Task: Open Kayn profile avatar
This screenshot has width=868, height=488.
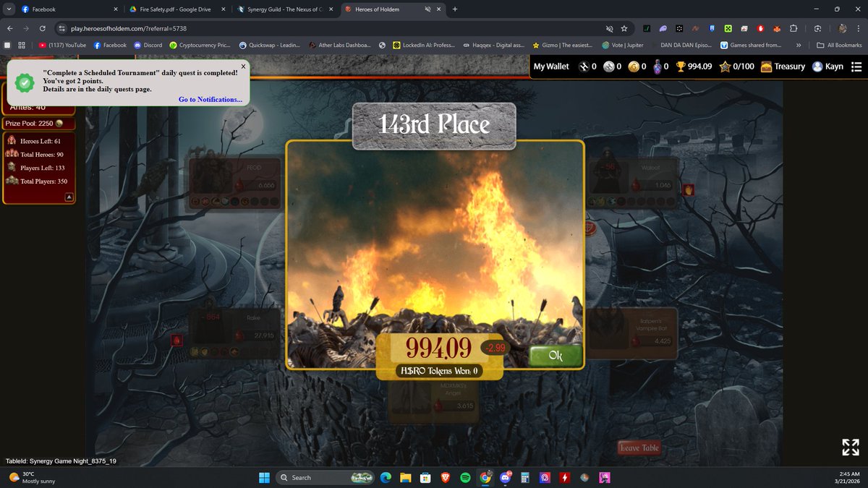Action: (x=817, y=67)
